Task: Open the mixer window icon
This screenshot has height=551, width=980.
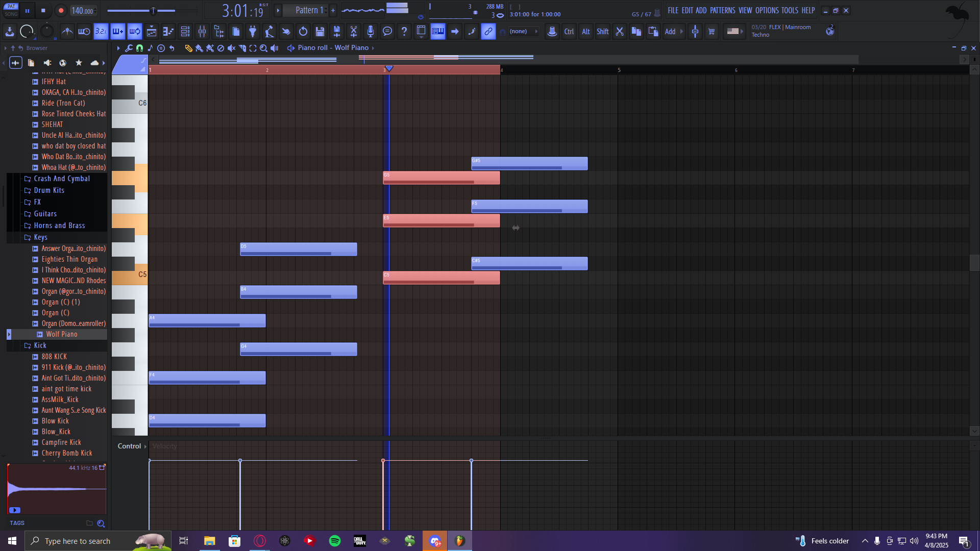Action: pos(202,32)
